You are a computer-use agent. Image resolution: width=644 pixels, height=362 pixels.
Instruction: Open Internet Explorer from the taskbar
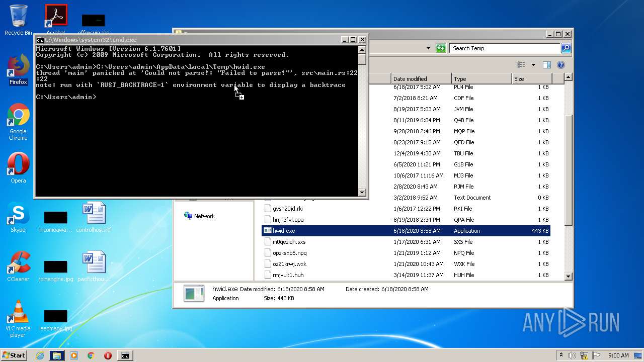tap(40, 355)
